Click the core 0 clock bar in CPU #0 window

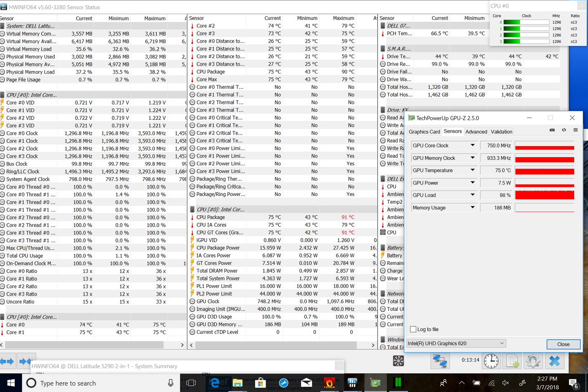[x=526, y=22]
